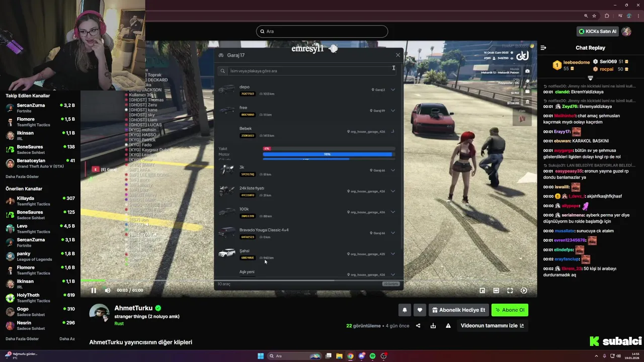The image size is (644, 362).
Task: Bookmark this page with star icon
Action: 594,16
